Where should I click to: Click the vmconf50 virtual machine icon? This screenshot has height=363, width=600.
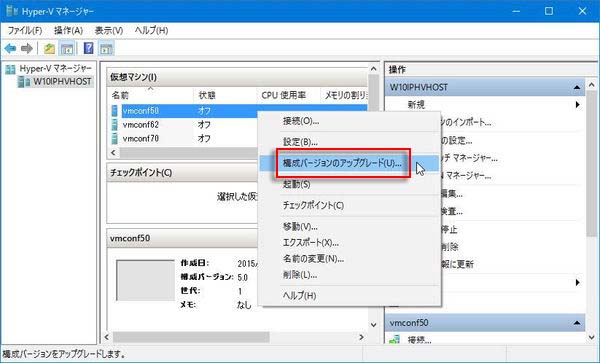click(114, 111)
